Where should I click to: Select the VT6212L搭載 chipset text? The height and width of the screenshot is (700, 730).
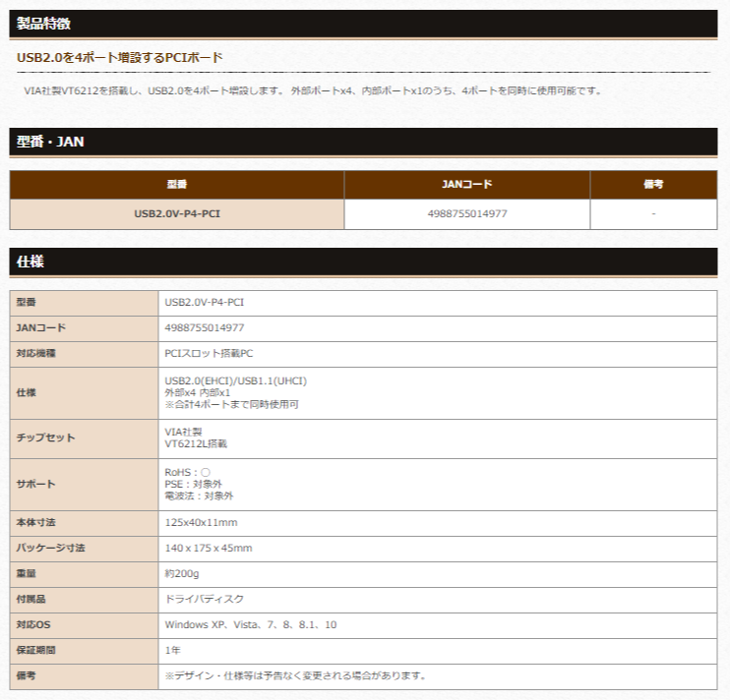point(197,444)
